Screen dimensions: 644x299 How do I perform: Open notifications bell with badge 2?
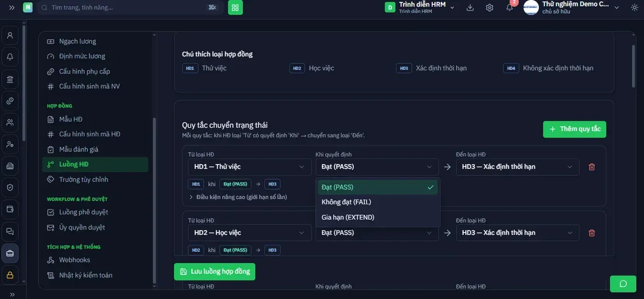510,8
